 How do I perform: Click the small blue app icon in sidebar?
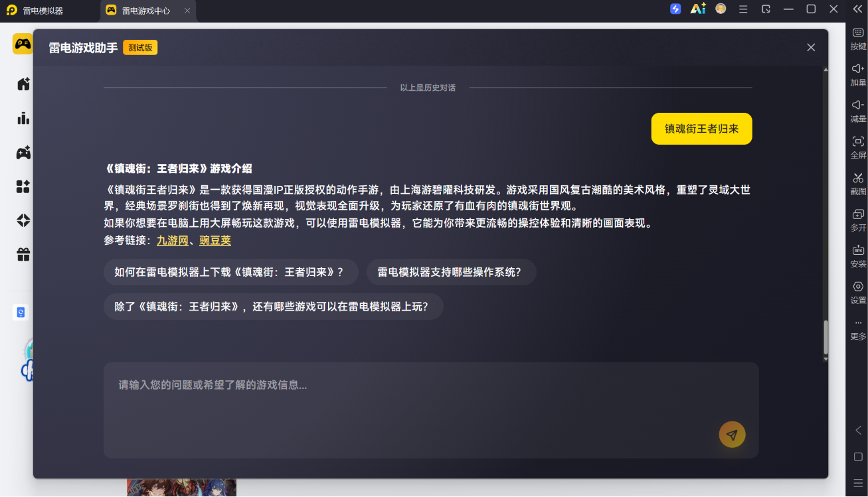tap(21, 313)
